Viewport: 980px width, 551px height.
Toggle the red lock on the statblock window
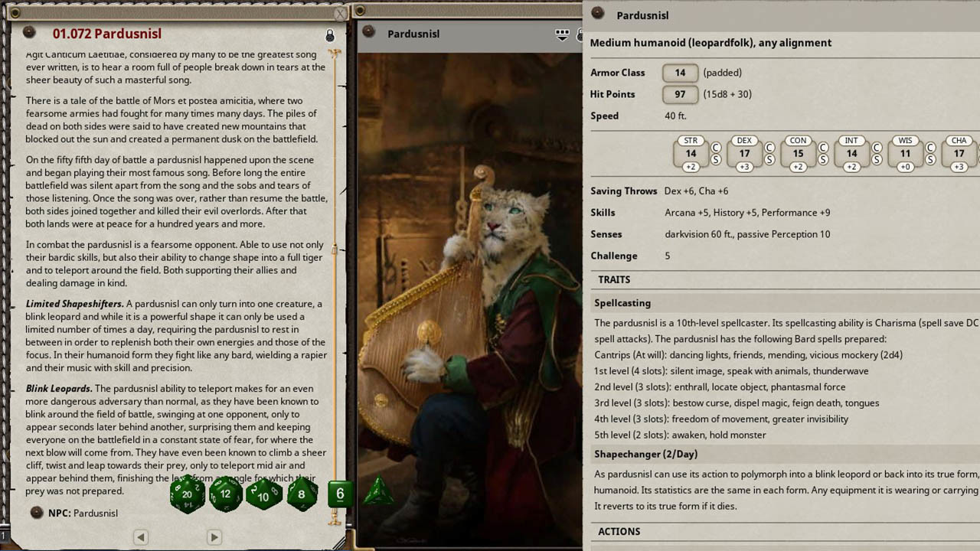point(972,14)
